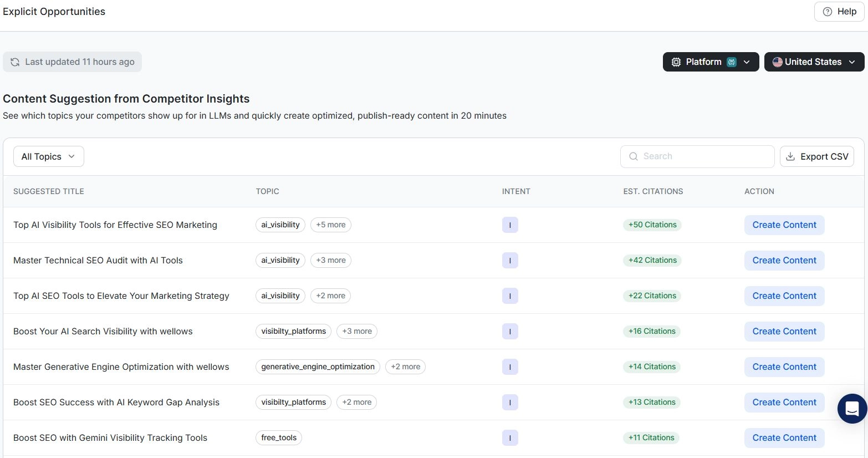Click the informational intent badge for Master Technical SEO Audit
The height and width of the screenshot is (458, 868).
pyautogui.click(x=509, y=261)
